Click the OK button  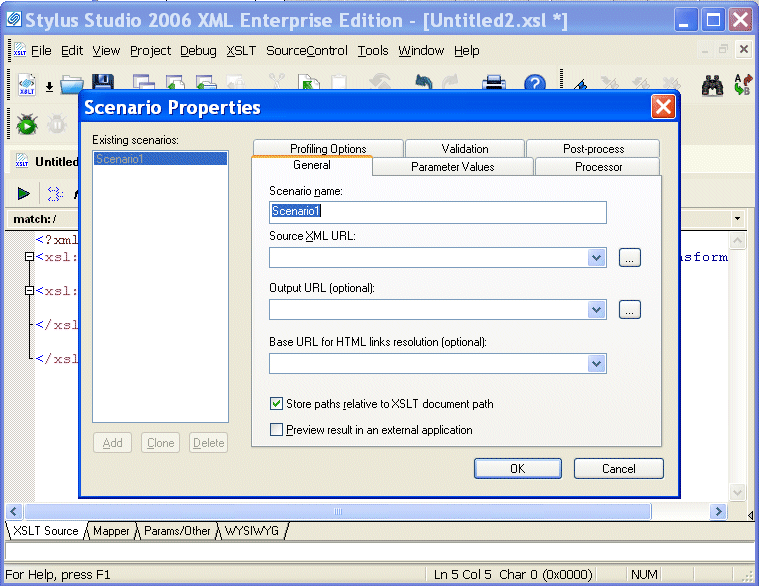click(x=517, y=468)
